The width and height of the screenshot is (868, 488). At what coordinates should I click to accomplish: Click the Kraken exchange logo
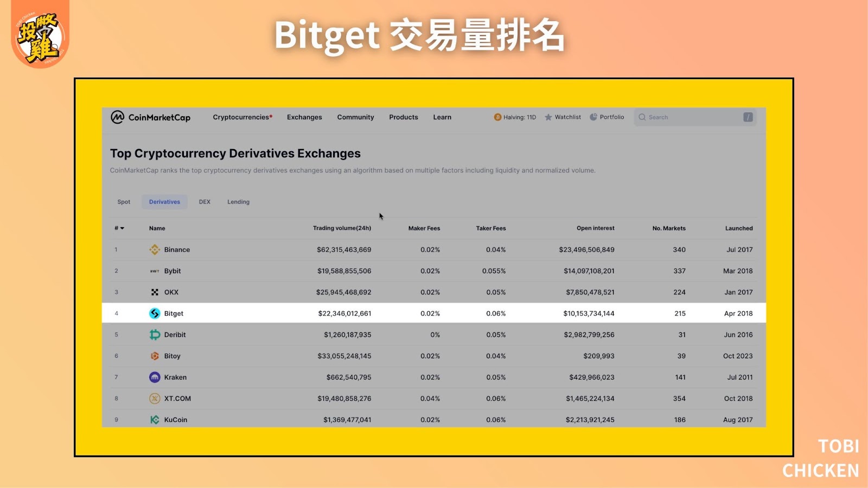coord(155,377)
